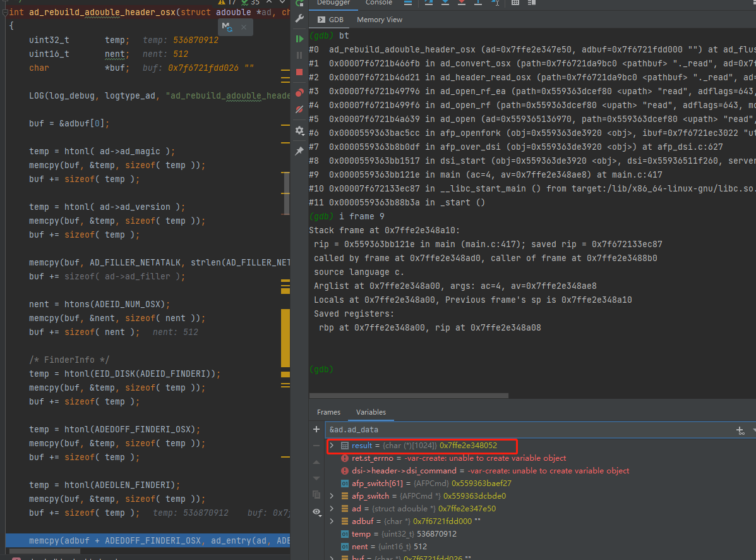Open evaluate expression calculator icon
This screenshot has height=560, width=756.
[x=515, y=3]
